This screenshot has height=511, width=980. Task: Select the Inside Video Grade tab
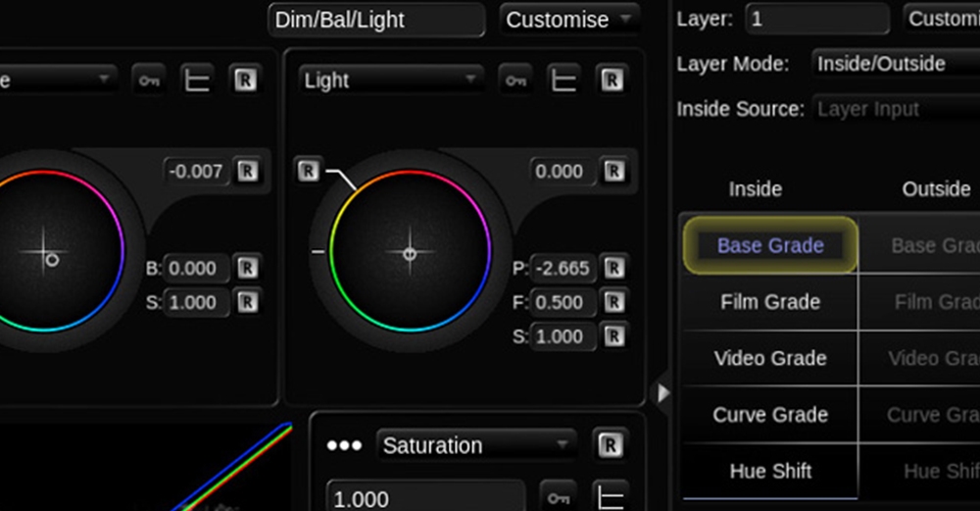[x=770, y=358]
